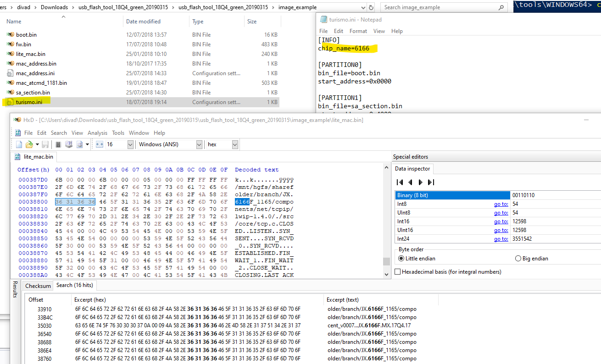
Task: Click the previous-byte arrow in Data inspector
Action: pyautogui.click(x=410, y=182)
